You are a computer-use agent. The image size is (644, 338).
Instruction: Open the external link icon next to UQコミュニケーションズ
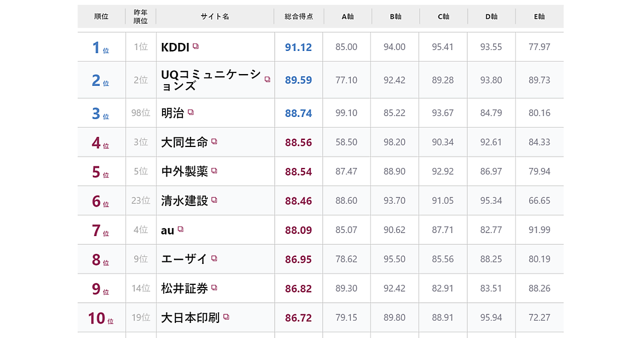267,79
